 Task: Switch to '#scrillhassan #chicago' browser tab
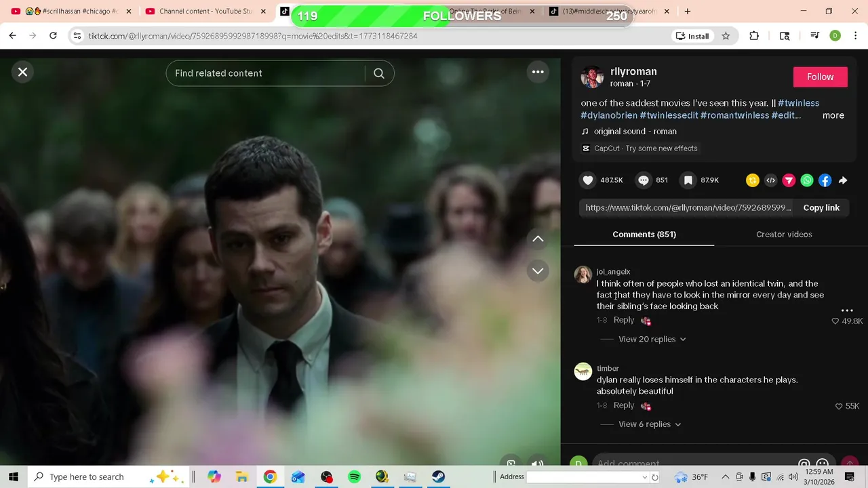[73, 11]
